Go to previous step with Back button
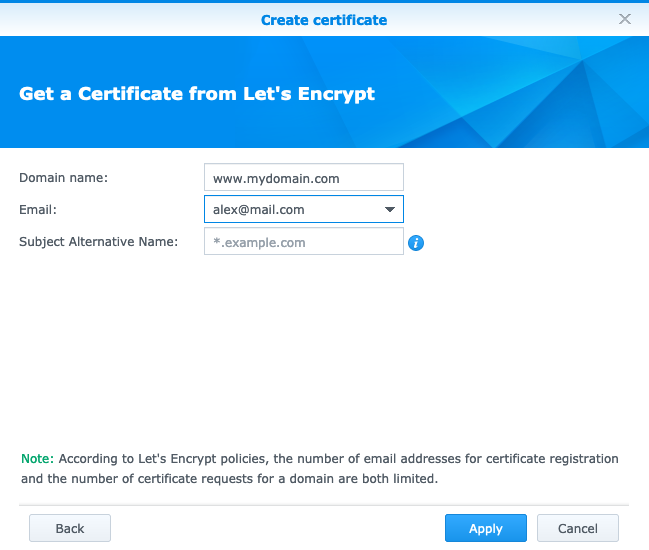 click(x=70, y=528)
